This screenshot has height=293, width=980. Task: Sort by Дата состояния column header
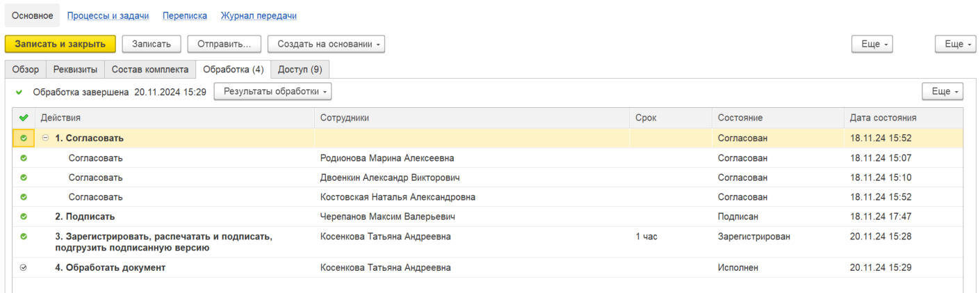tap(904, 118)
